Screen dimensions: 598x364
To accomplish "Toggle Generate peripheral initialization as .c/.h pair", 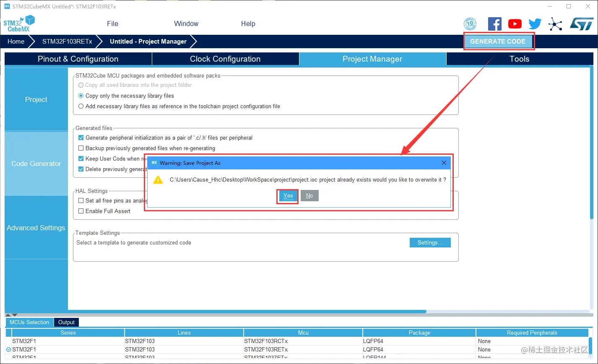I will tap(81, 138).
